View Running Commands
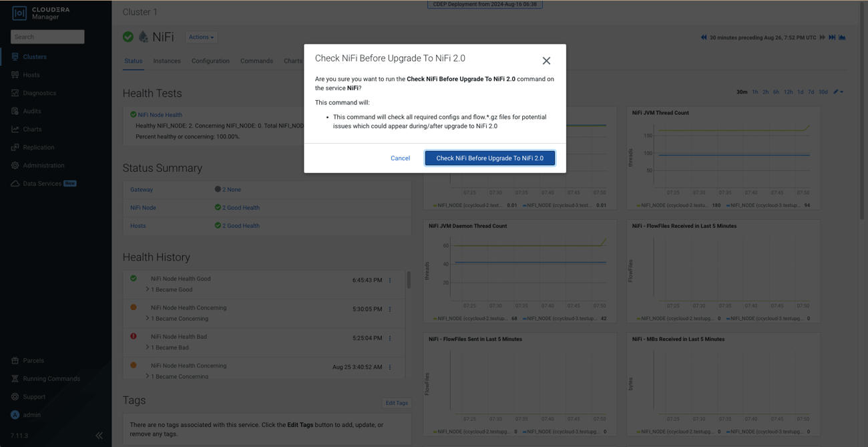This screenshot has height=447, width=868. 51,379
